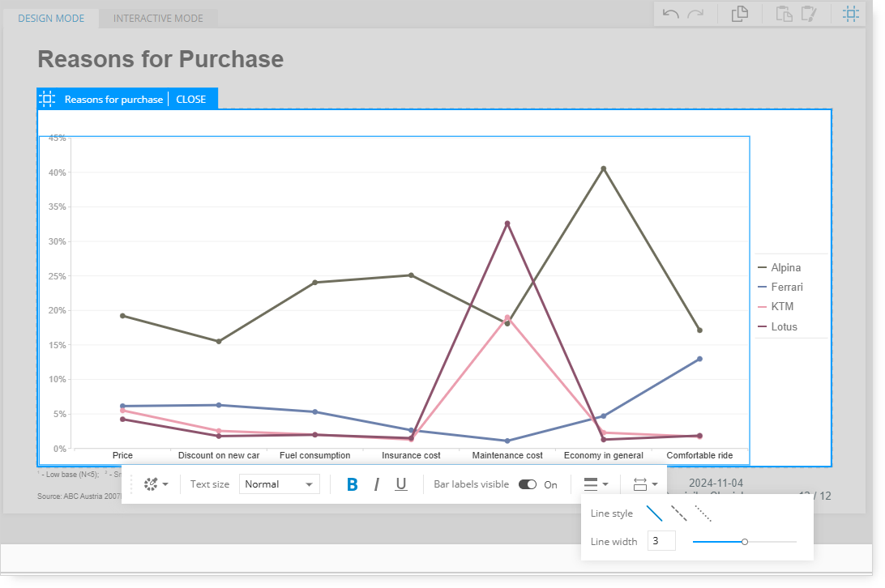885x588 pixels.
Task: Select Ferrari in the chart legend
Action: click(780, 288)
